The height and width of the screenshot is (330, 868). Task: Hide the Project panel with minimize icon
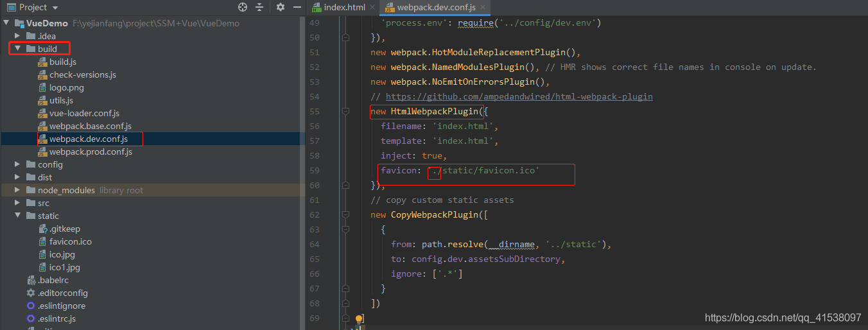point(297,7)
